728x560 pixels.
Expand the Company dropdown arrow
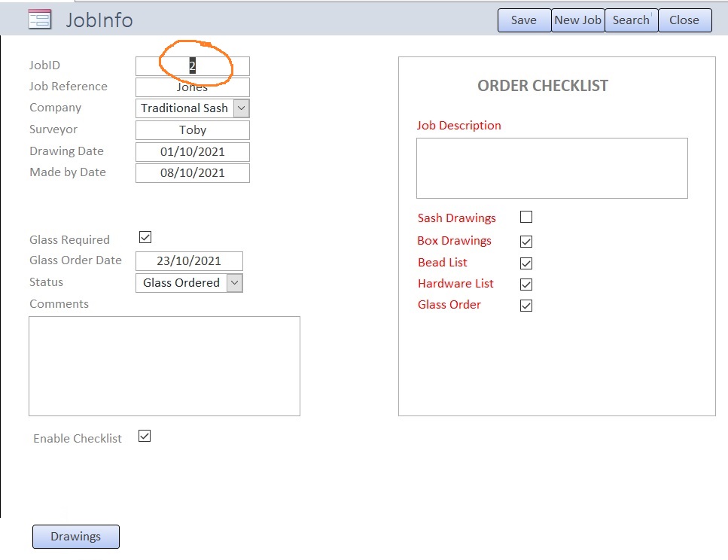click(x=242, y=108)
